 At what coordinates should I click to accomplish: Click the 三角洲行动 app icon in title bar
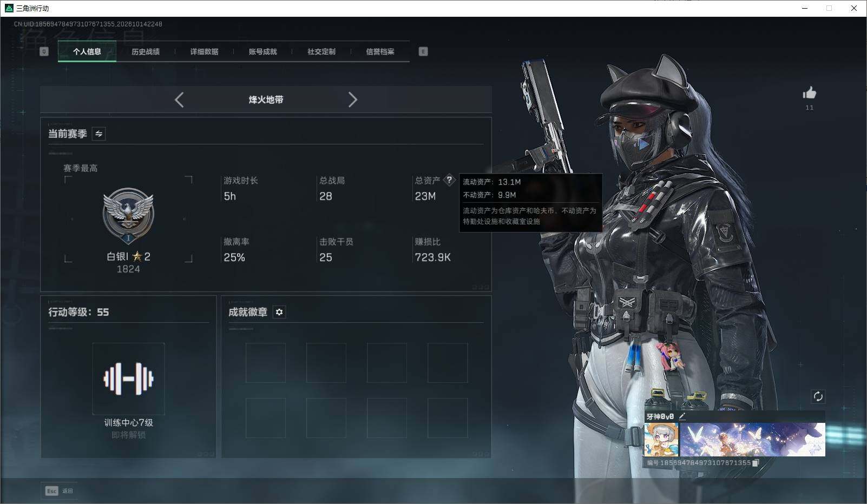click(9, 8)
